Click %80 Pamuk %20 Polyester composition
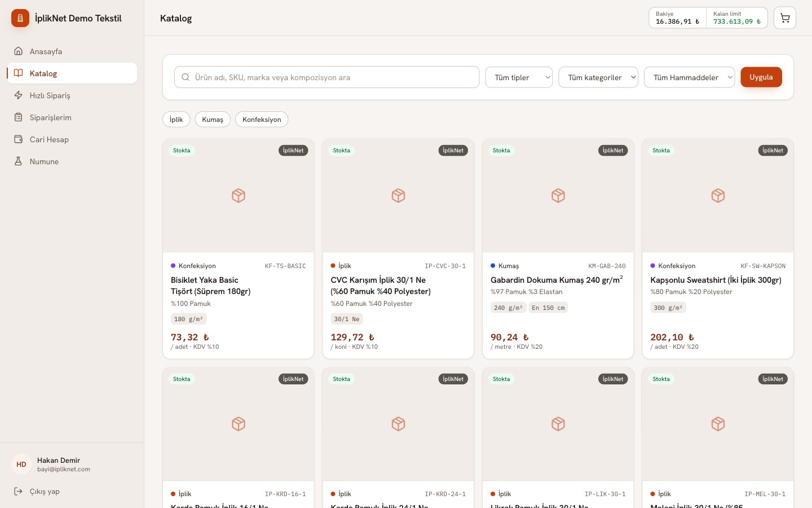The width and height of the screenshot is (812, 508). (x=691, y=292)
